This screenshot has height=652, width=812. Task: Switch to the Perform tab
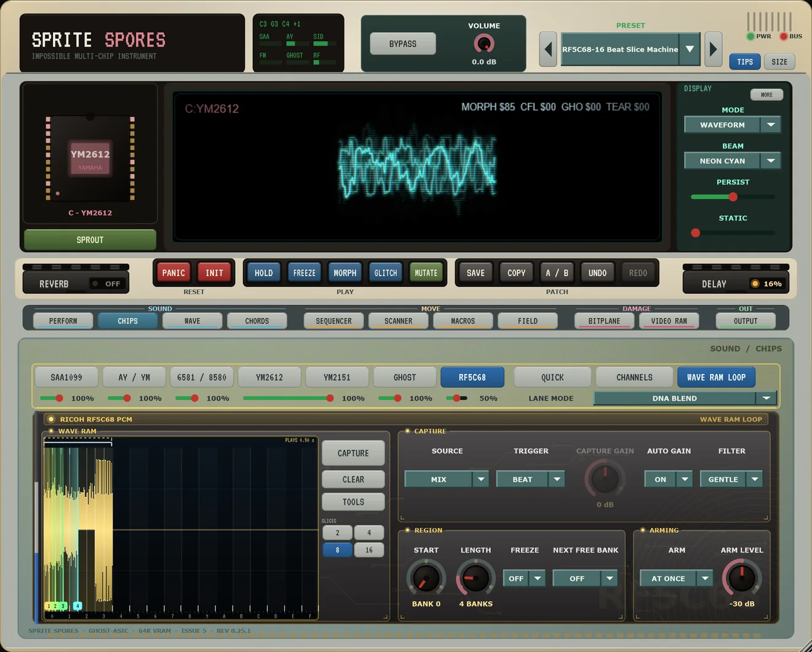click(63, 320)
